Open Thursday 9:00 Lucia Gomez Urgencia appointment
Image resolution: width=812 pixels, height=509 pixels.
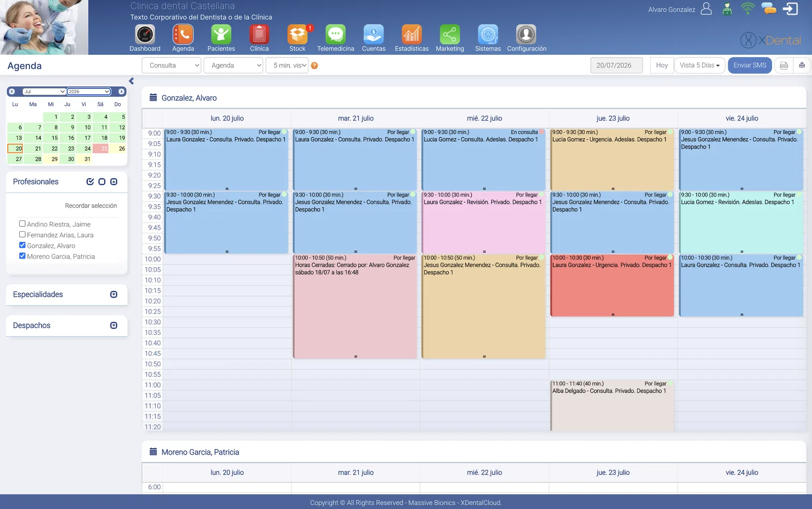(613, 160)
